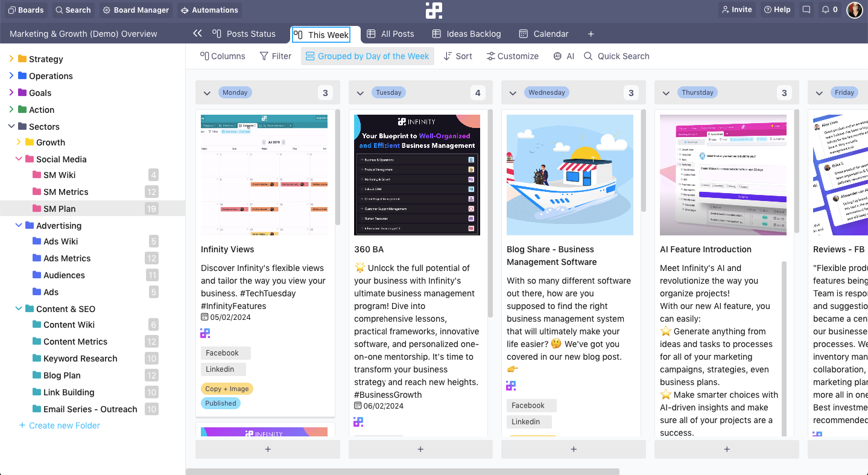The height and width of the screenshot is (475, 868).
Task: Click the Columns icon in the toolbar
Action: [x=205, y=56]
